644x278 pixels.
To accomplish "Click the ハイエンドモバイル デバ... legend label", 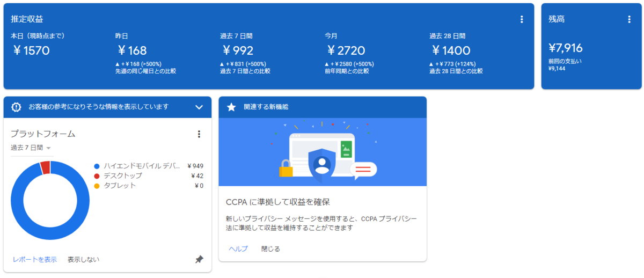I will 142,166.
